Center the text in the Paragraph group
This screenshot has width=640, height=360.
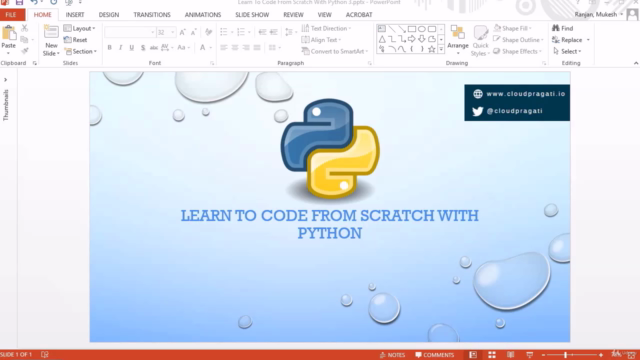click(x=235, y=48)
